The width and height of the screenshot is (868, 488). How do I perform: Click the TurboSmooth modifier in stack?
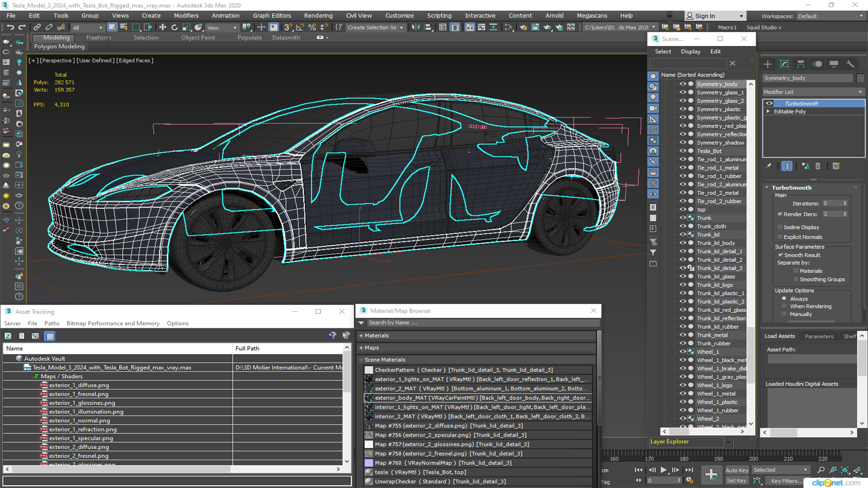pos(800,103)
